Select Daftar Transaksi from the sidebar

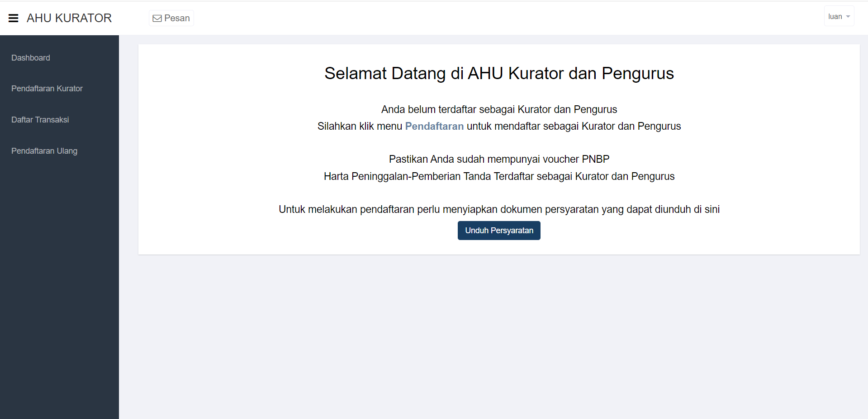[x=40, y=120]
